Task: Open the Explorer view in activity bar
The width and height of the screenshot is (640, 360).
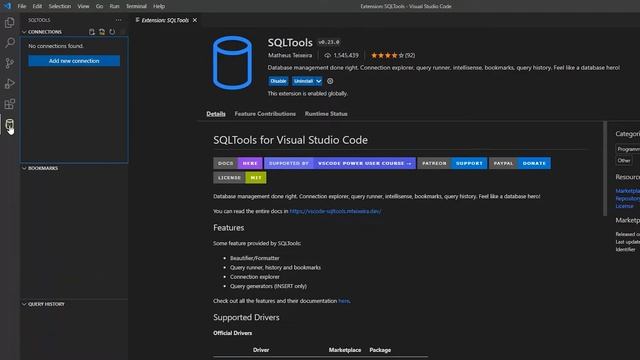Action: point(9,22)
